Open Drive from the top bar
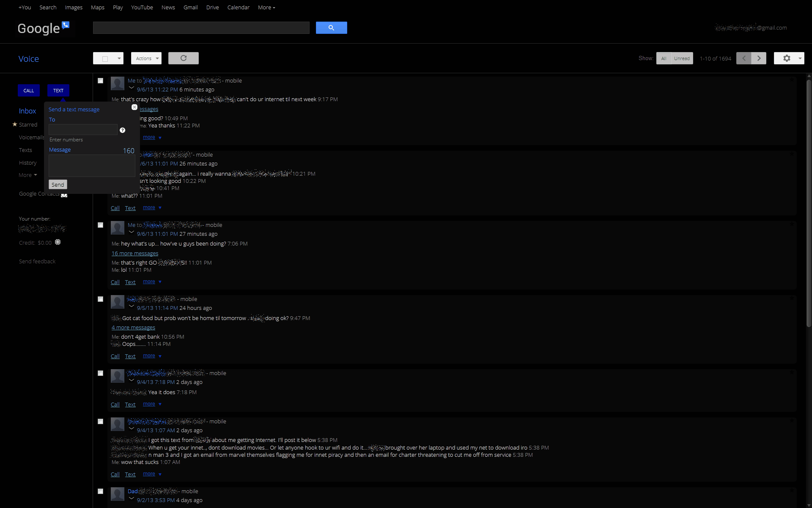The width and height of the screenshot is (812, 508). [212, 7]
